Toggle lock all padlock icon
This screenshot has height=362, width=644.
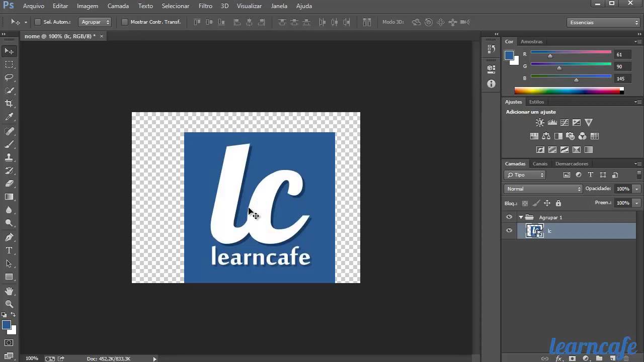(558, 203)
